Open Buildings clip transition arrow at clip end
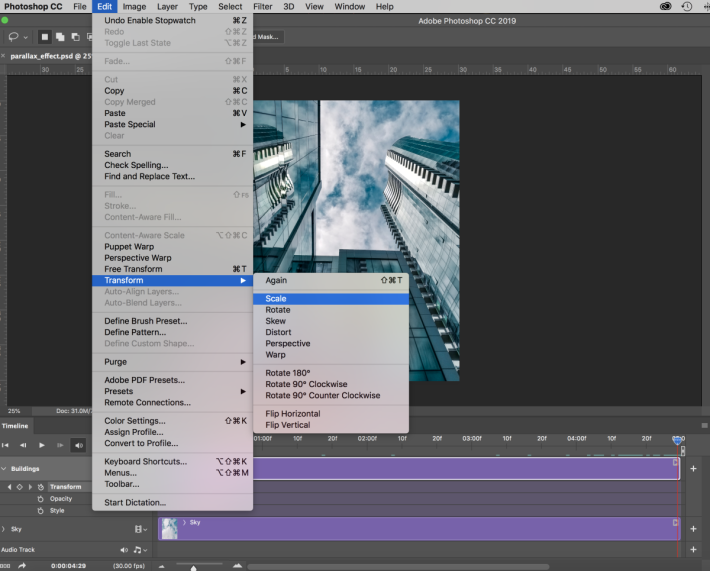The image size is (710, 571). tap(675, 462)
